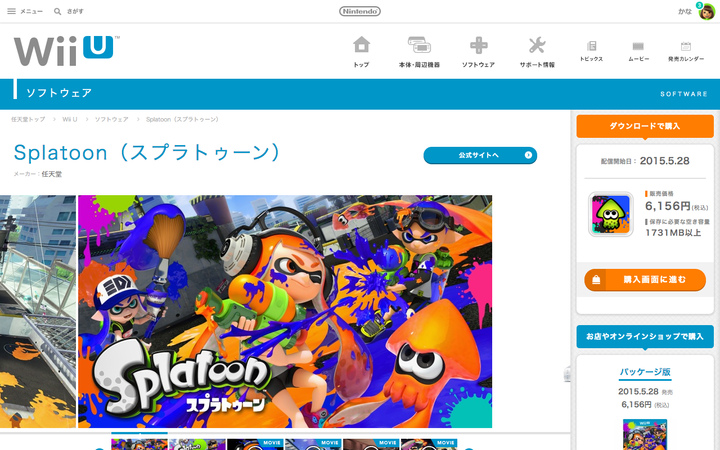
Task: Click the Splatoon key art main image
Action: pyautogui.click(x=285, y=311)
